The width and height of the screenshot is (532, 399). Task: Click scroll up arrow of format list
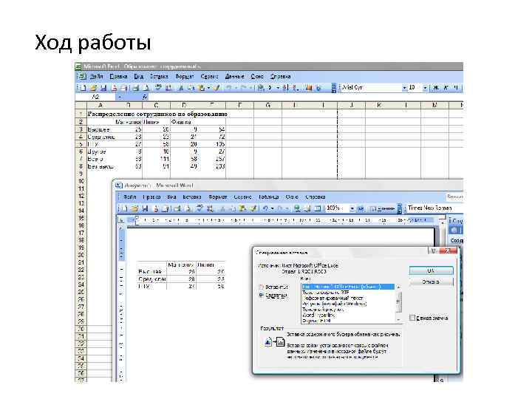click(x=399, y=287)
